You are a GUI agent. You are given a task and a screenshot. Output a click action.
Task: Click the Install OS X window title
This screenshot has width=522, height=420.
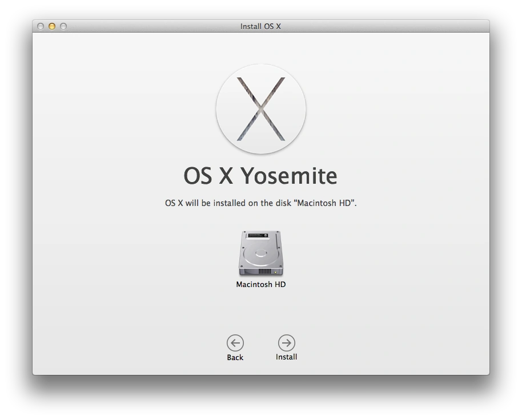[260, 26]
